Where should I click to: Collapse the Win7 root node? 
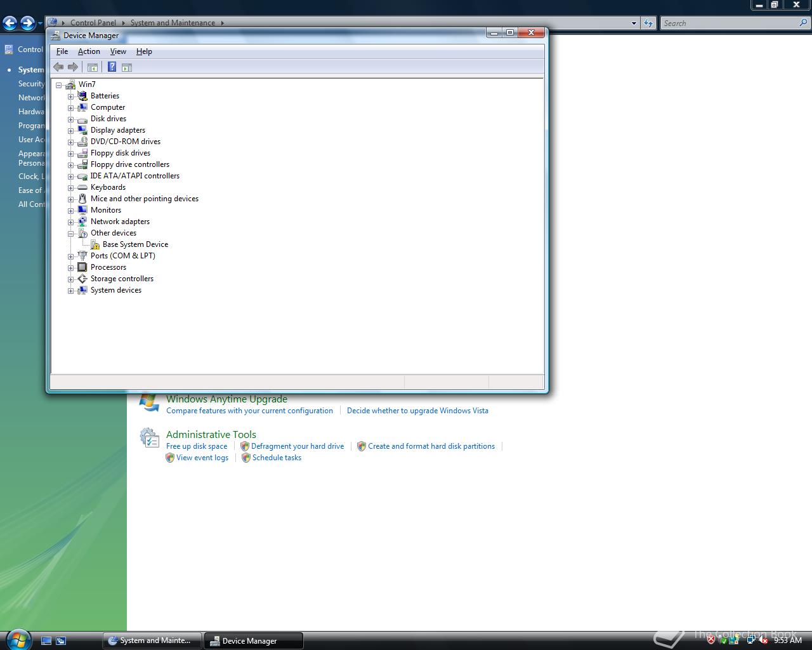click(59, 85)
